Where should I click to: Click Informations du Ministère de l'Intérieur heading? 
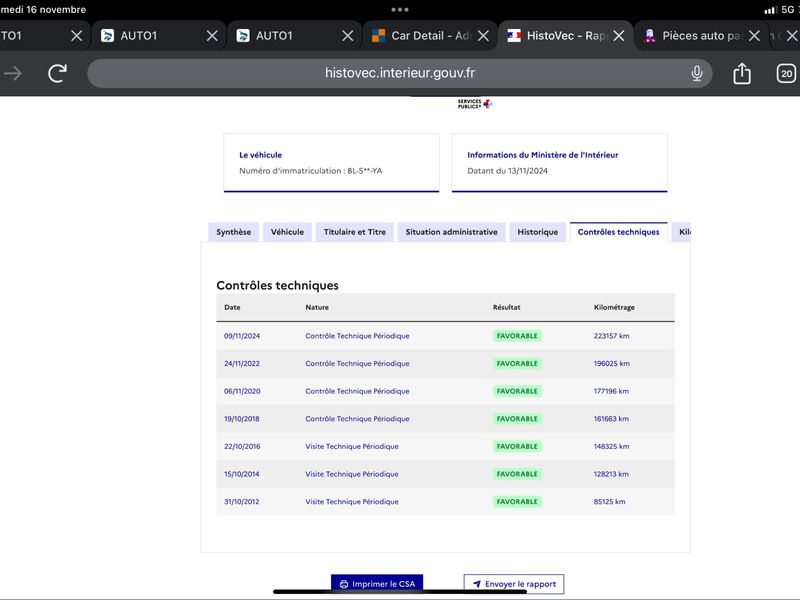point(542,155)
